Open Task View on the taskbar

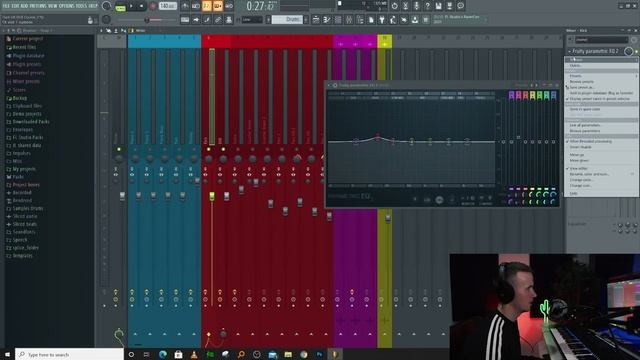(x=147, y=354)
